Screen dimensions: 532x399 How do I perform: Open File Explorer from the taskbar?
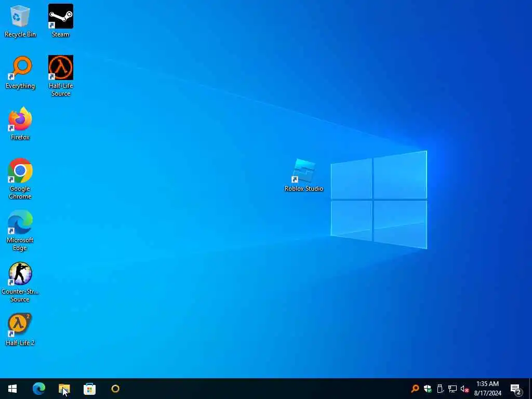pos(64,389)
